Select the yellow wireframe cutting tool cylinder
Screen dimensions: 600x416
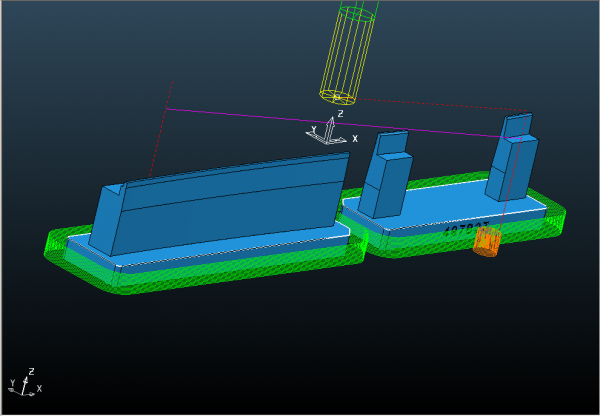point(347,56)
